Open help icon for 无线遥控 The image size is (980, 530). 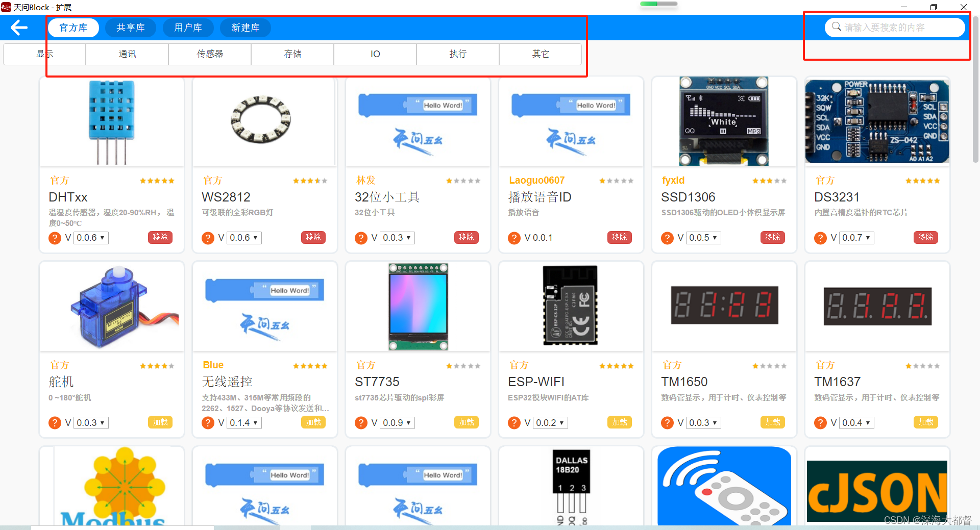click(208, 423)
